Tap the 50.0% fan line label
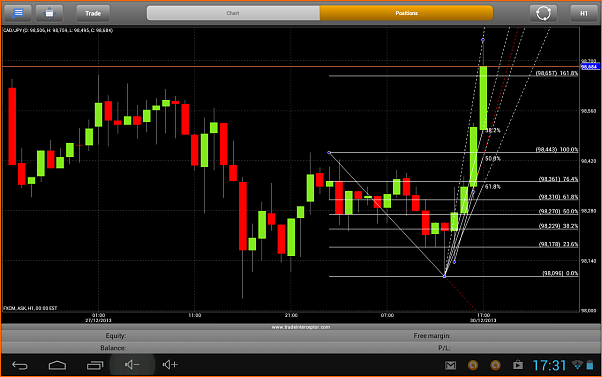Viewport: 602px width, 377px height. coord(493,159)
